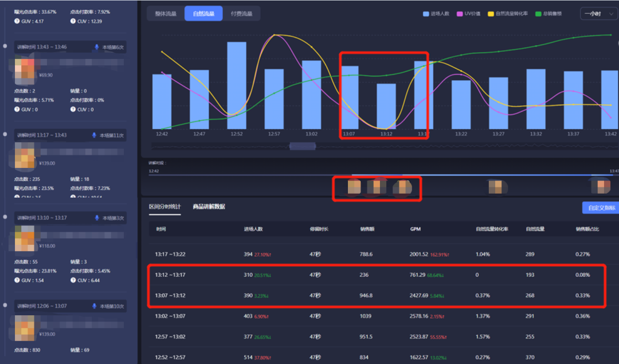The width and height of the screenshot is (619, 364).
Task: Click GUV help icon for ¥118.00 product
Action: (17, 281)
